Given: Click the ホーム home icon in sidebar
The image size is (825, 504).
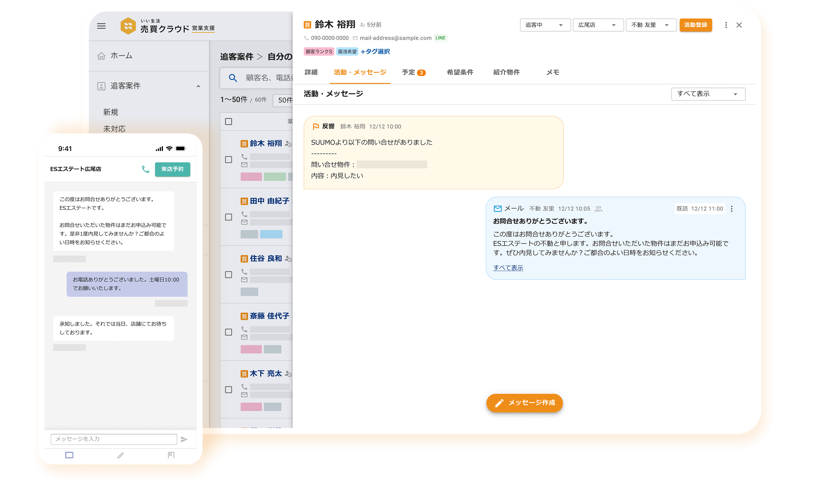Looking at the screenshot, I should (x=102, y=56).
